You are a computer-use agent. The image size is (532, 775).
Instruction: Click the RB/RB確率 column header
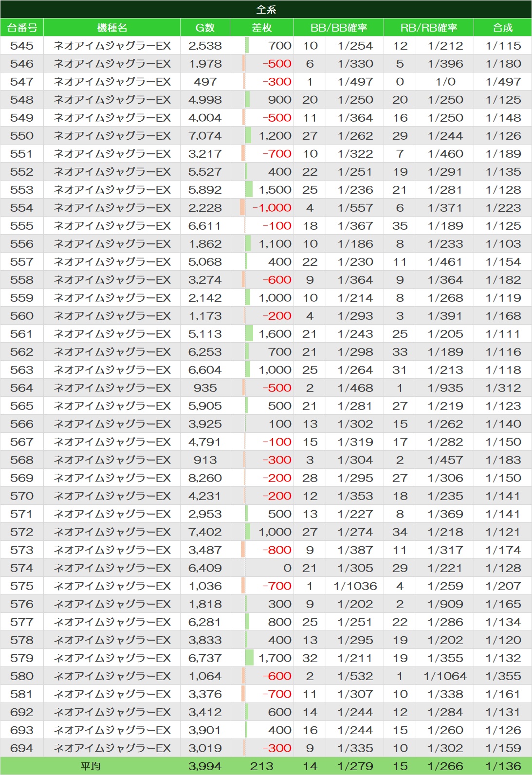click(429, 28)
